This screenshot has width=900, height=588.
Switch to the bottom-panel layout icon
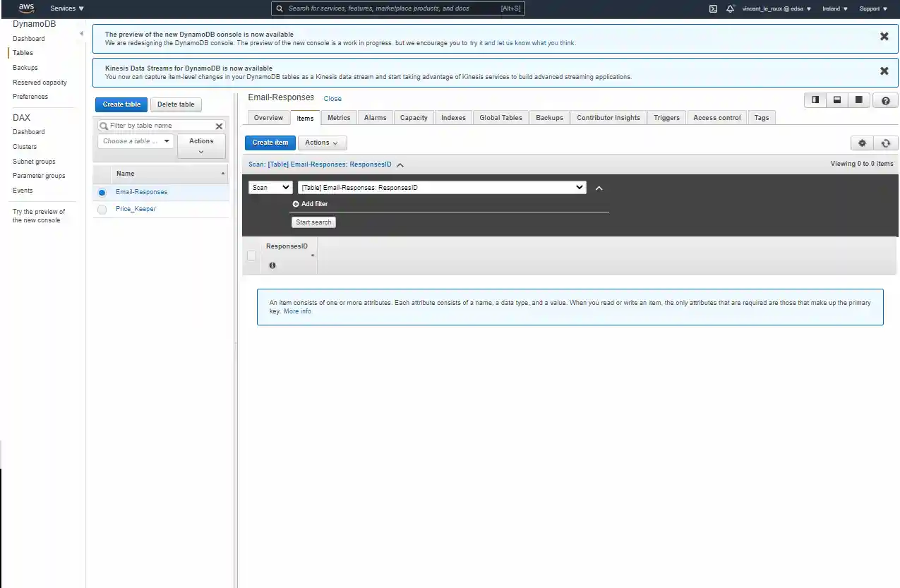[837, 100]
